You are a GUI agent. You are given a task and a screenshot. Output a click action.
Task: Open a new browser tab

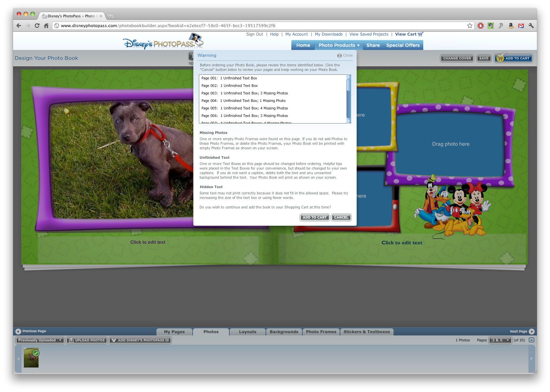pyautogui.click(x=110, y=16)
